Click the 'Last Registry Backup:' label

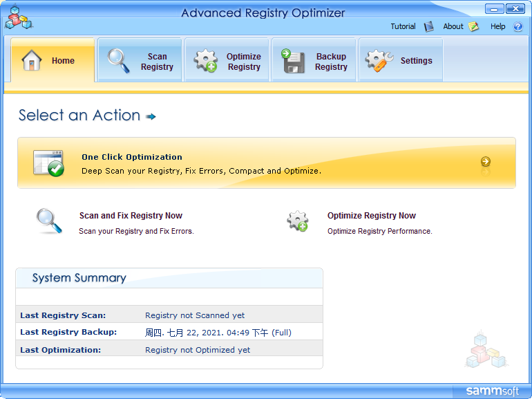pos(68,332)
